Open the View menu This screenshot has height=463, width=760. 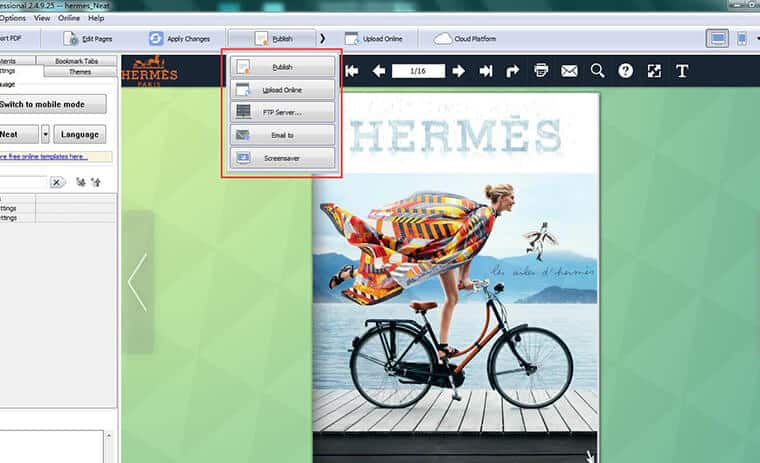point(42,18)
